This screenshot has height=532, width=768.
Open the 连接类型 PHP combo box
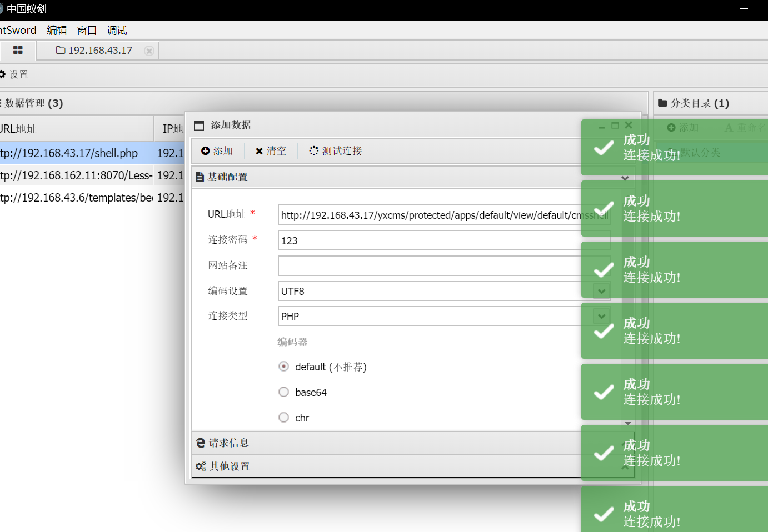pyautogui.click(x=444, y=316)
